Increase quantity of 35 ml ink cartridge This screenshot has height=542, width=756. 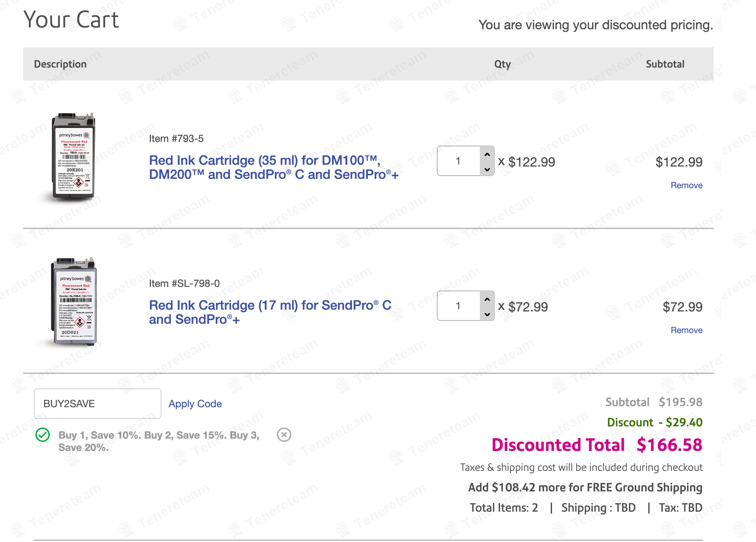(x=487, y=154)
